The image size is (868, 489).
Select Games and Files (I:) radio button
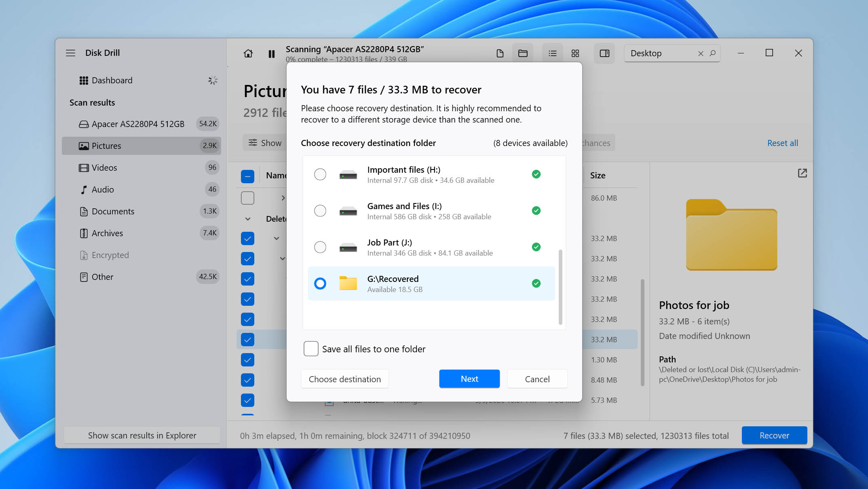tap(320, 211)
